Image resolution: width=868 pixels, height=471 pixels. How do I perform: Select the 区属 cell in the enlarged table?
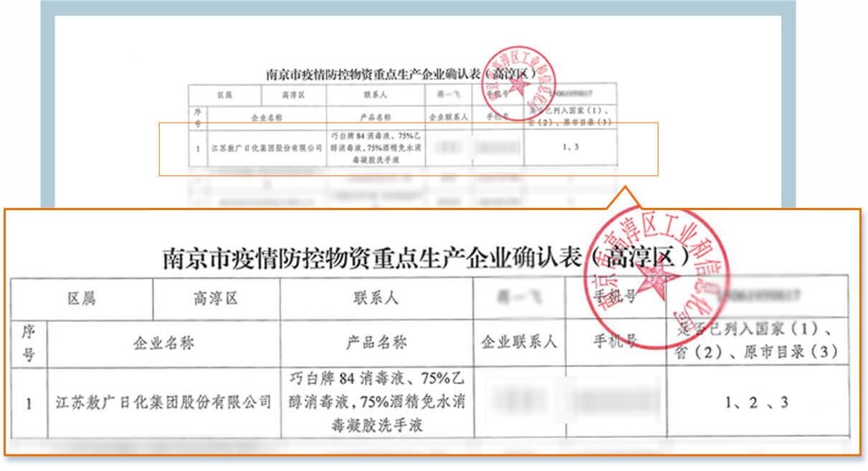[81, 299]
